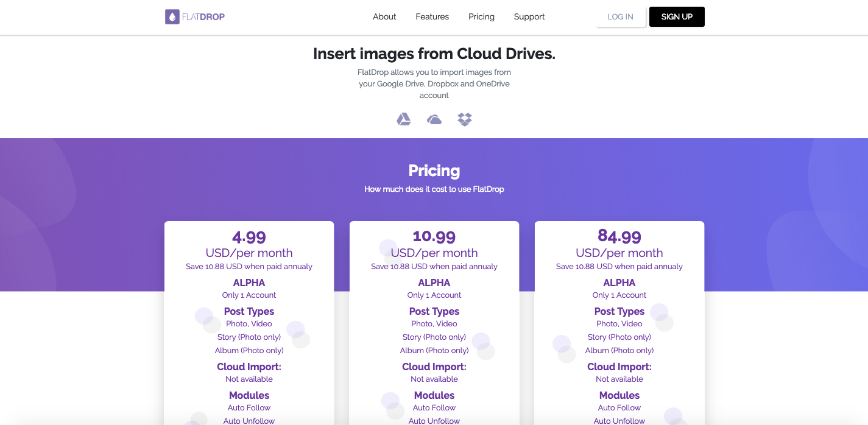Click "USD/per month" in the 10.99 card
868x425 pixels.
pyautogui.click(x=434, y=253)
